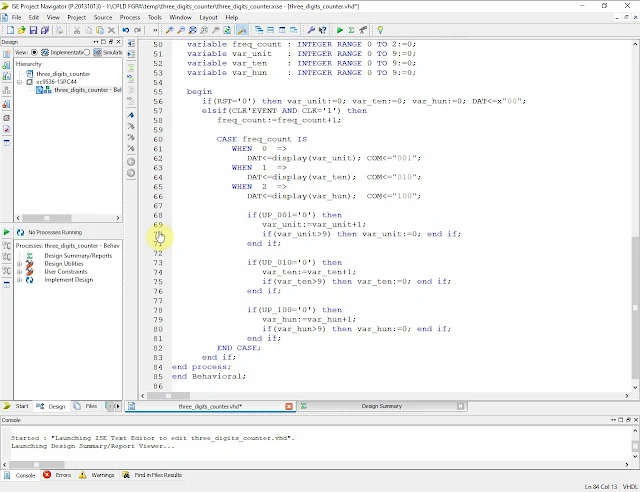Open the File menu
The width and height of the screenshot is (640, 492).
coord(16,18)
